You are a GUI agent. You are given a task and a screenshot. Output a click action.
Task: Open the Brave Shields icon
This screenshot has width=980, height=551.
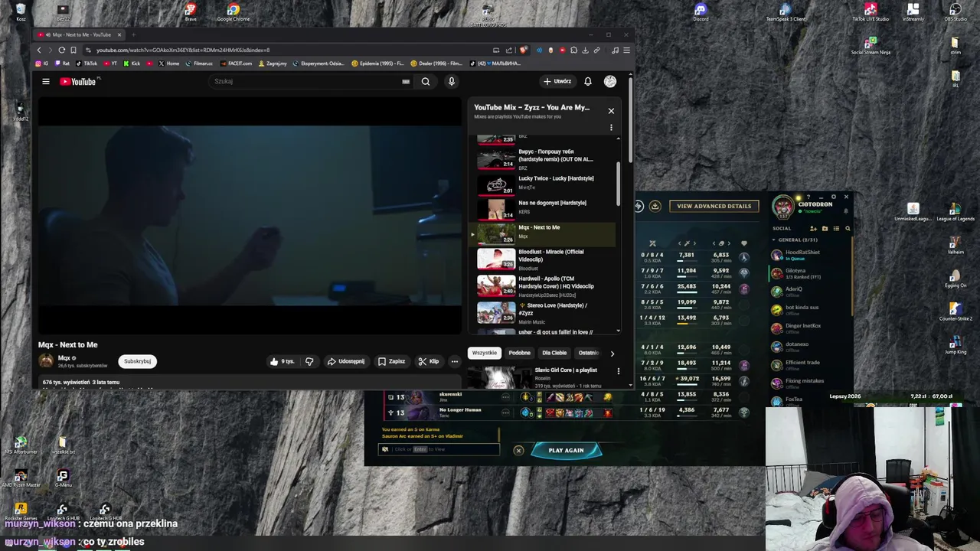[524, 50]
